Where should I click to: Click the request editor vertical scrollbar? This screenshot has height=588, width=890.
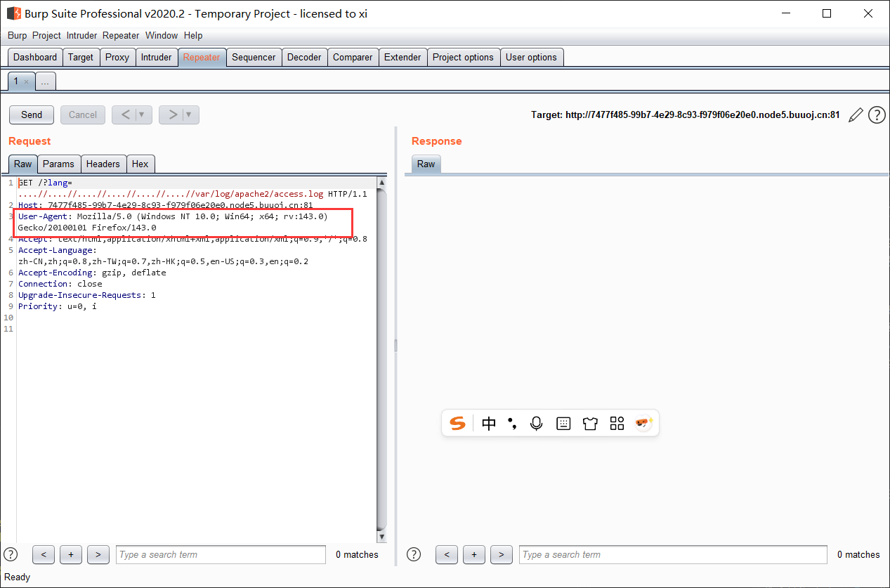[382, 360]
